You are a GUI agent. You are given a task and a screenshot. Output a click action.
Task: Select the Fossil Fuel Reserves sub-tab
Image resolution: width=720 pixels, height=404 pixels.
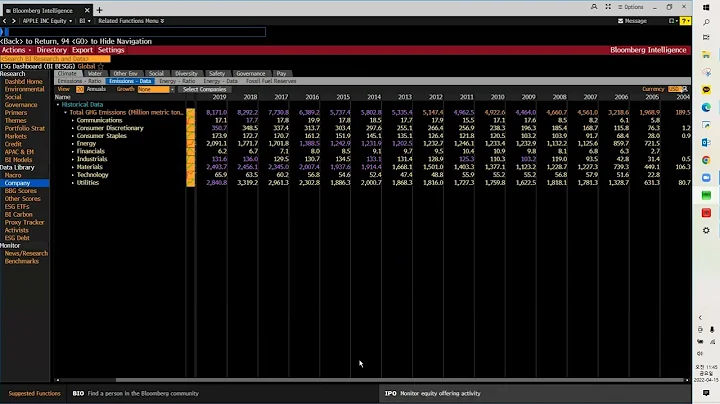pos(271,81)
